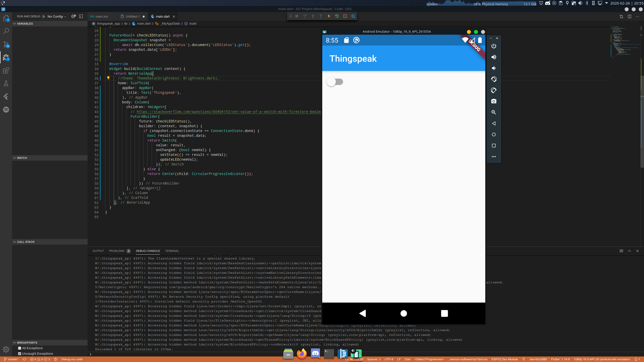Uncheck All Exceptions in Breakpoints panel

[20, 348]
